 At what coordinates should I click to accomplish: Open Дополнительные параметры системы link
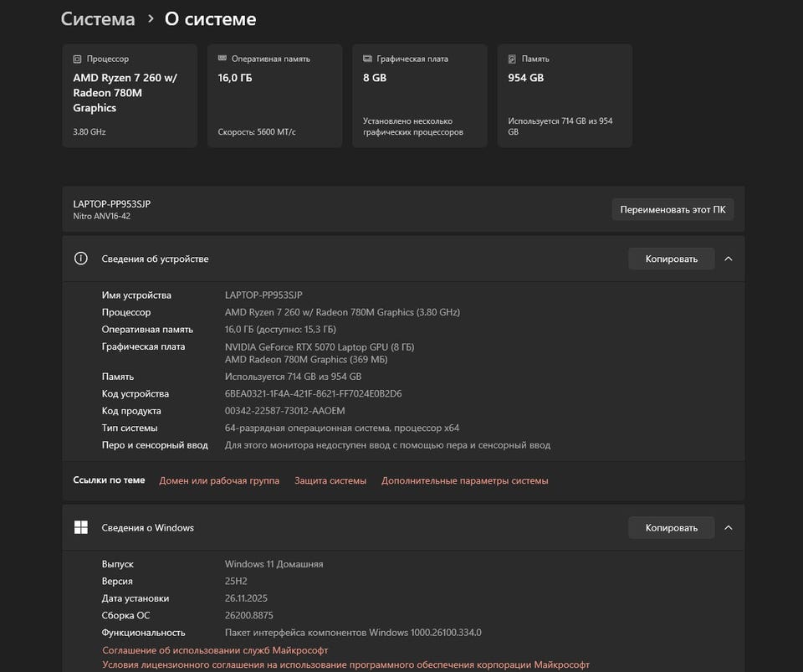pos(464,480)
